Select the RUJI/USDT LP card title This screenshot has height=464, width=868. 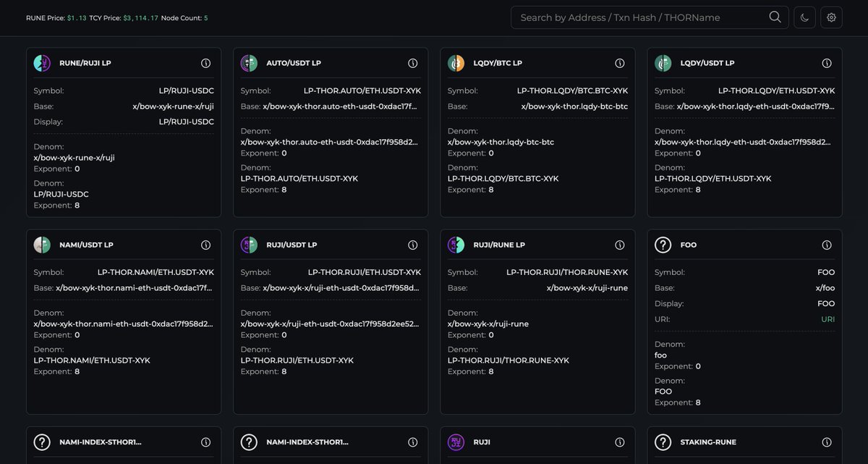(x=292, y=245)
